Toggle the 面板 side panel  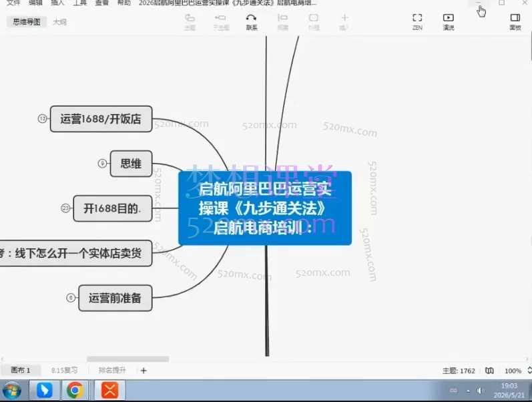click(515, 22)
